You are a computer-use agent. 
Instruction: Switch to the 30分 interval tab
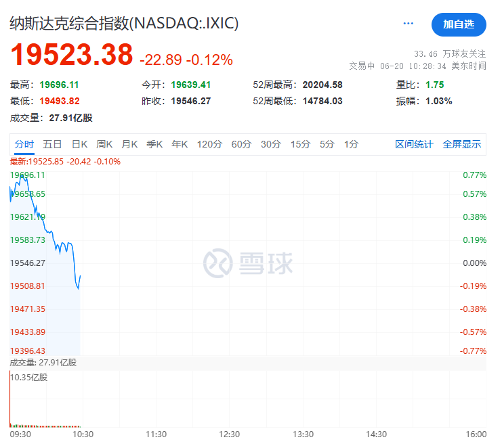click(271, 144)
